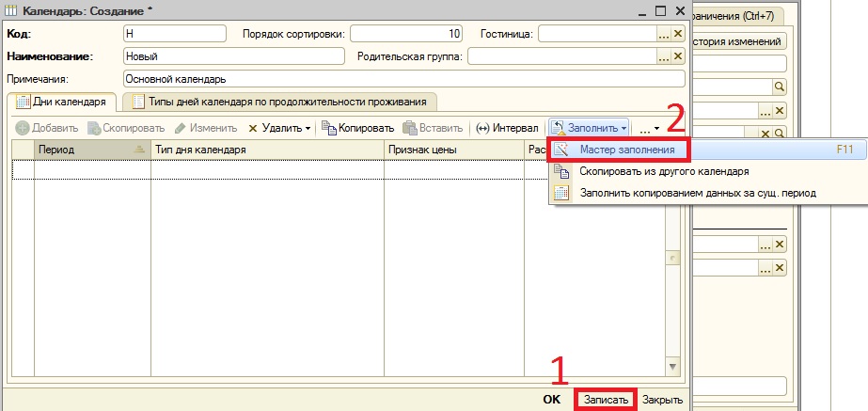The height and width of the screenshot is (411, 868).
Task: Click the Закрыть button
Action: point(662,400)
